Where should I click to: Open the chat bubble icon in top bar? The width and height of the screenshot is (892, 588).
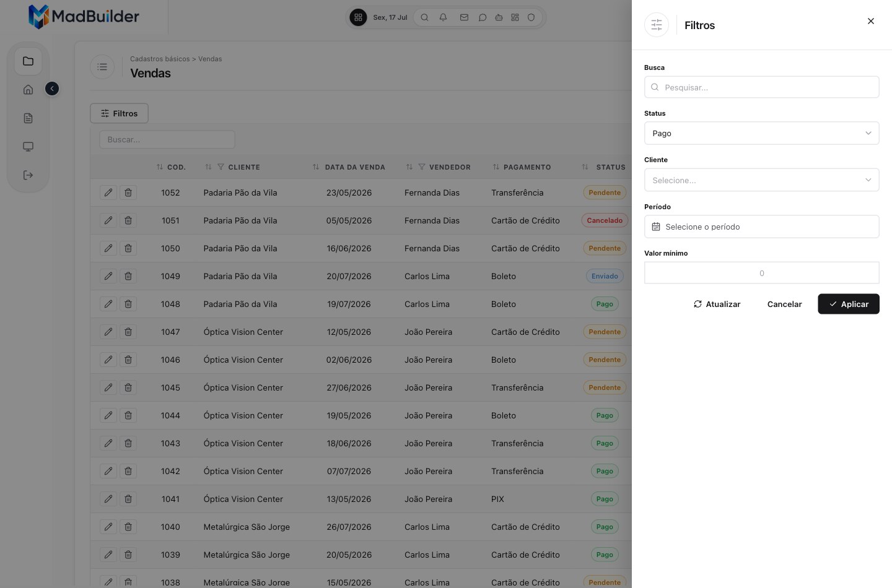(x=482, y=17)
